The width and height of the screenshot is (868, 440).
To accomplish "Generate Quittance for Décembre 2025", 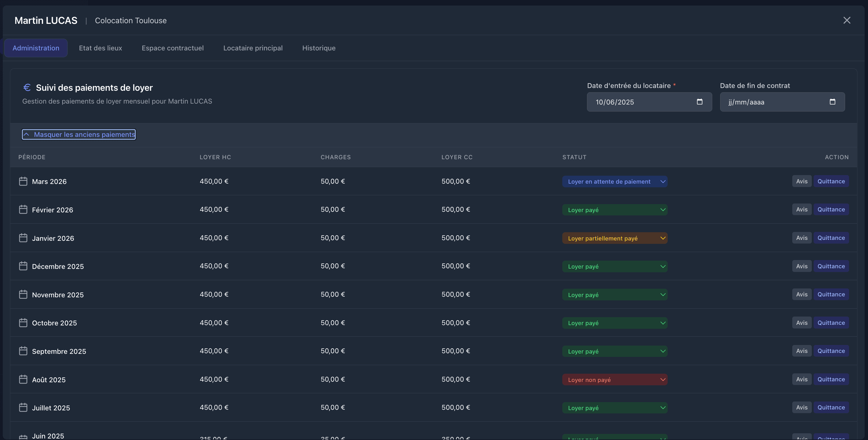I will pyautogui.click(x=831, y=266).
